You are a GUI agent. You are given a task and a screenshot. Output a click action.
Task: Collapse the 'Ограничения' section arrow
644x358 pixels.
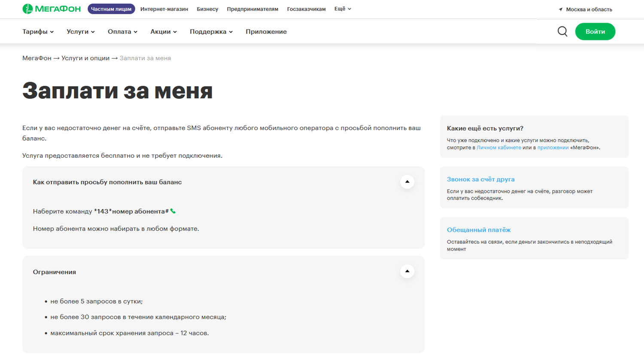[x=407, y=271]
